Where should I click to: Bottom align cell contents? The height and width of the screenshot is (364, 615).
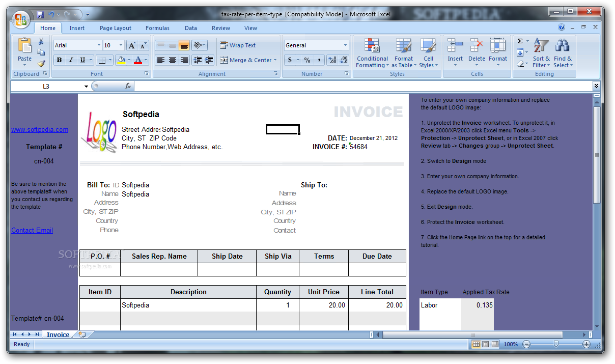pos(184,45)
